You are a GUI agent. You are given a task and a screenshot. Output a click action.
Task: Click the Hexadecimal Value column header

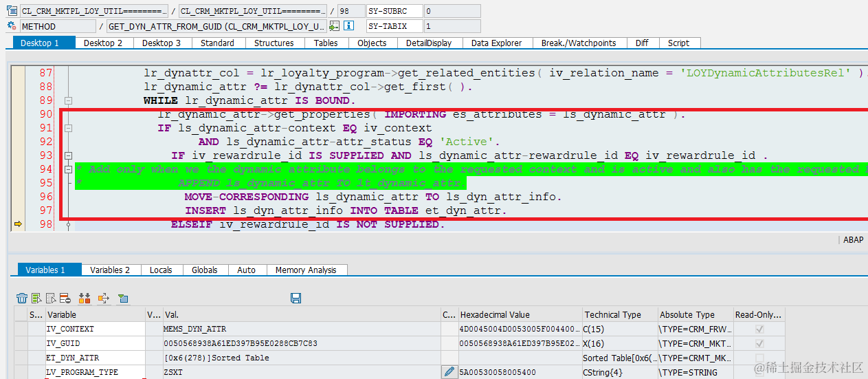[520, 314]
